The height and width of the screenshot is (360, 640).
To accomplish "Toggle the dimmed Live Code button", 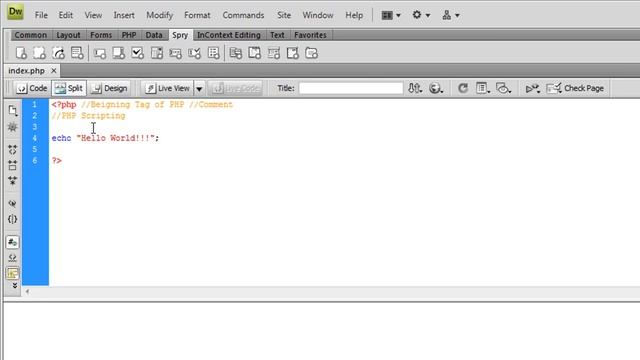I will point(236,88).
